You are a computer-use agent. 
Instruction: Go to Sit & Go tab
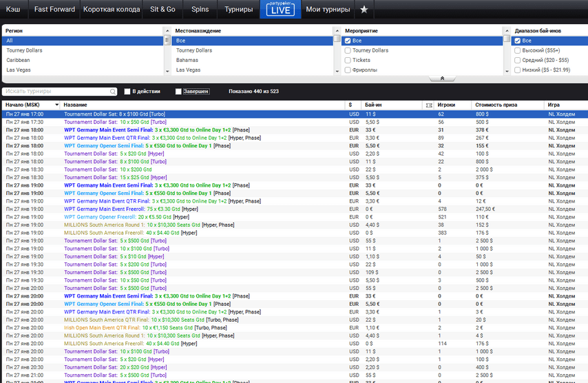[162, 10]
